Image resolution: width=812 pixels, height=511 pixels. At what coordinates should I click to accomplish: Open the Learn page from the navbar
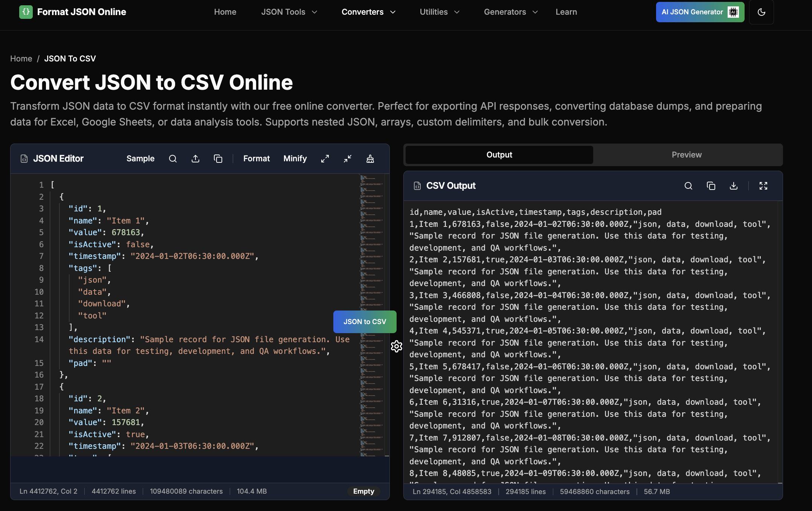click(x=566, y=12)
